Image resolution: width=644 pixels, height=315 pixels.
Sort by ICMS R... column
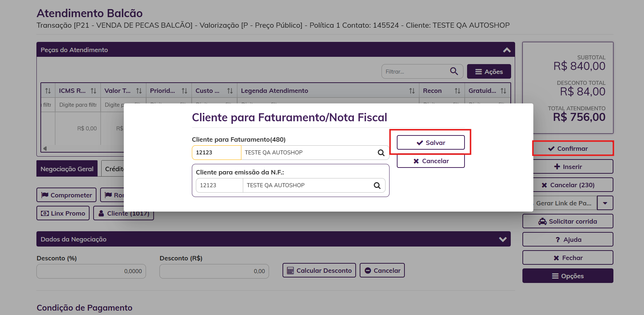[x=94, y=91]
